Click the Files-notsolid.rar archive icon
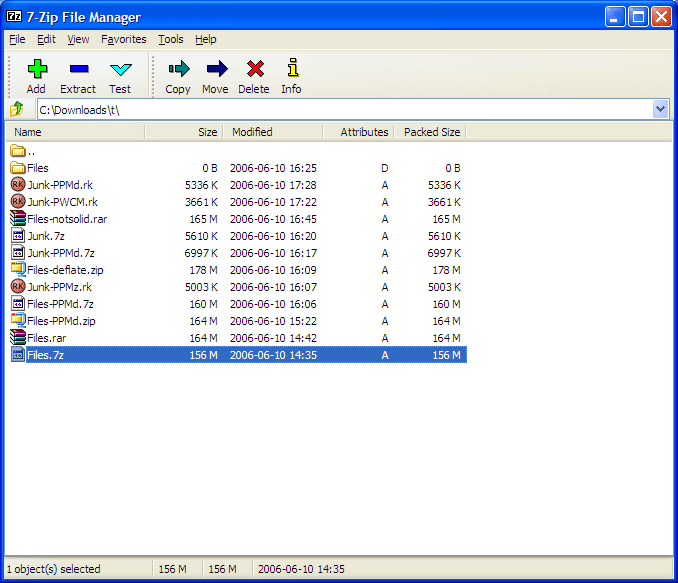678x583 pixels. point(18,218)
